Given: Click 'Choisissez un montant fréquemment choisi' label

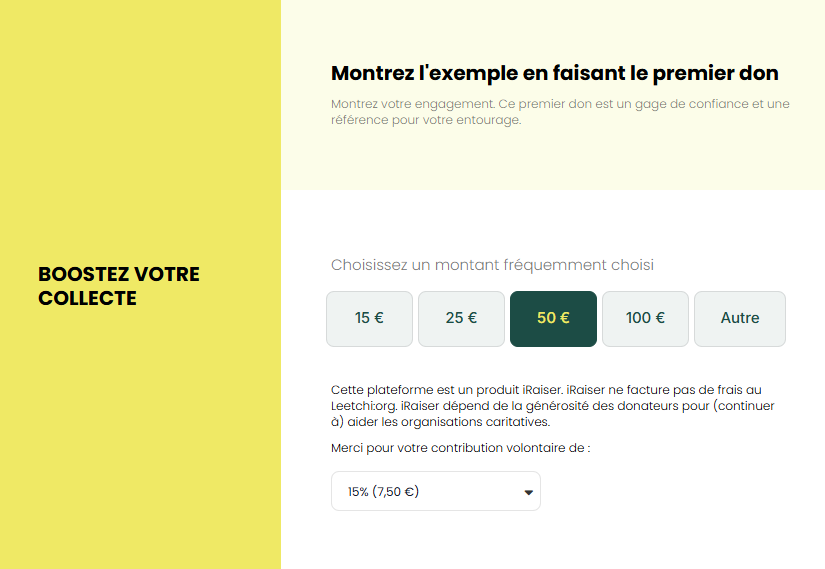Looking at the screenshot, I should tap(492, 265).
